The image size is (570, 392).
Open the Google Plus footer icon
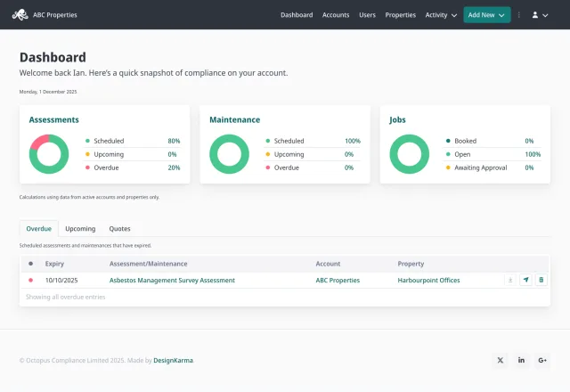(x=542, y=360)
